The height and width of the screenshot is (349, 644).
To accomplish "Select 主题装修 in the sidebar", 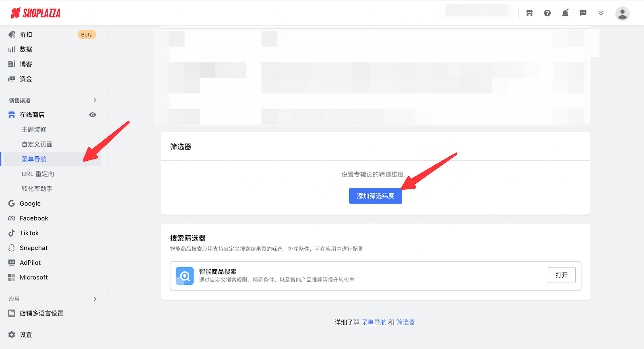I will (x=34, y=129).
